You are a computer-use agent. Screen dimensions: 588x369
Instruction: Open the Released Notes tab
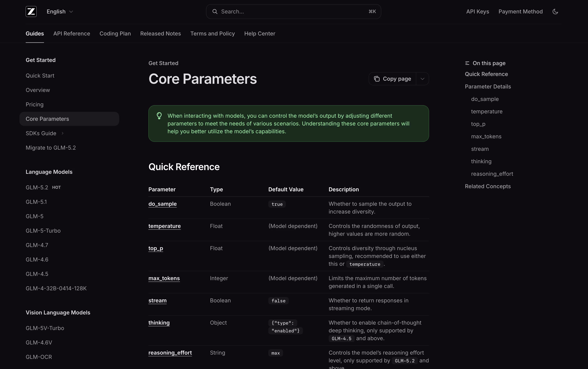pos(160,34)
